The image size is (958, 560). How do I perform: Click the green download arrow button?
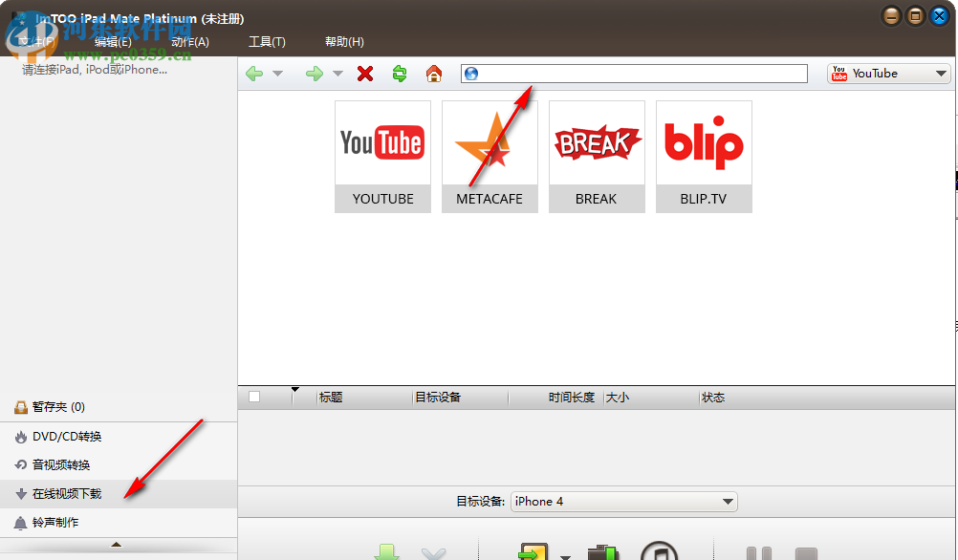coord(387,552)
